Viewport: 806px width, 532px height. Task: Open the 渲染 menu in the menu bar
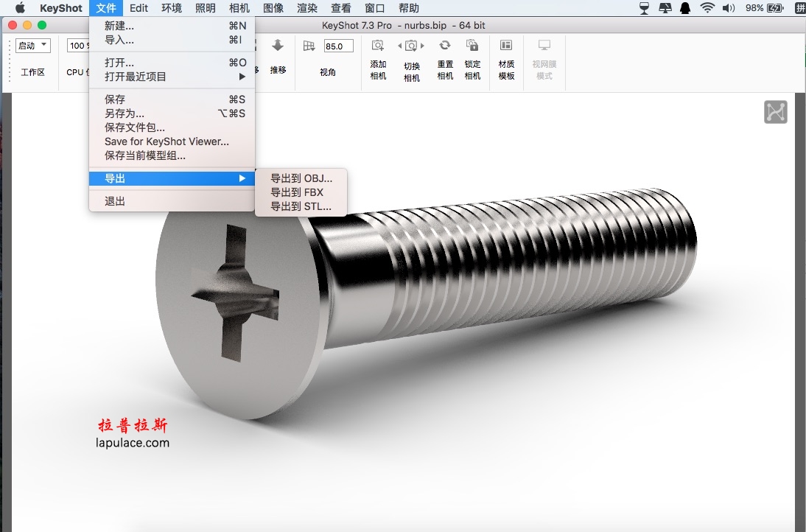coord(307,8)
